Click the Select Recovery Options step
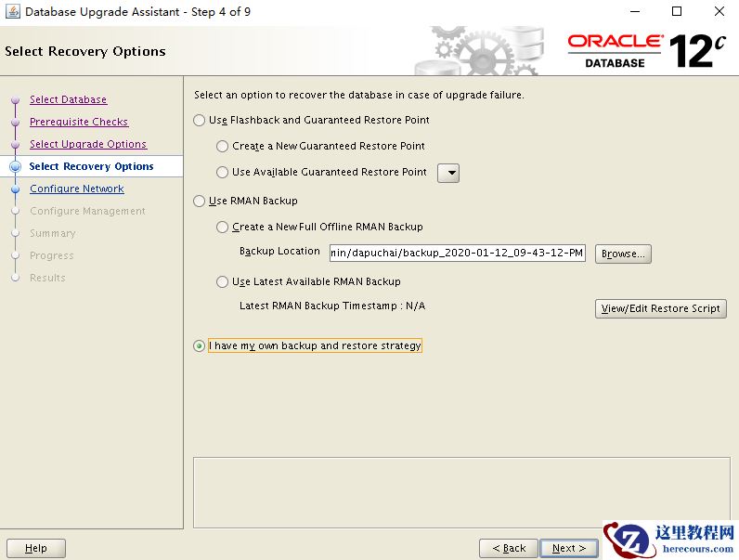Image resolution: width=739 pixels, height=560 pixels. 91,166
